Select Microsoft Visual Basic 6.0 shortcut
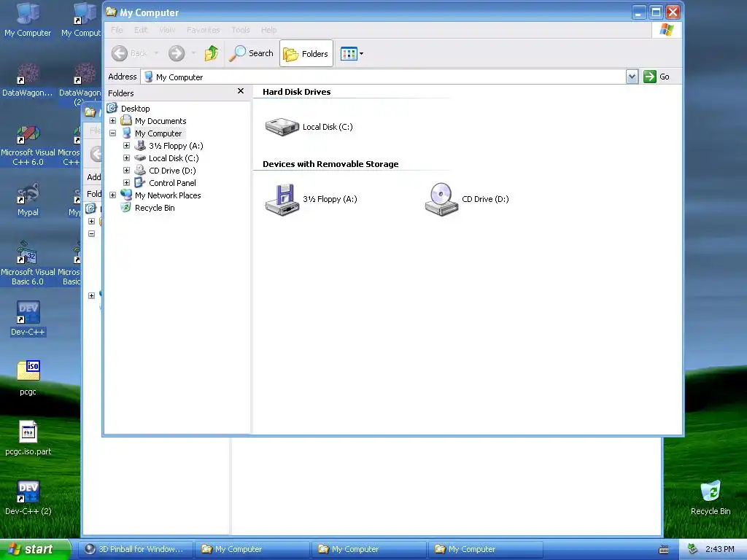 coord(28,265)
